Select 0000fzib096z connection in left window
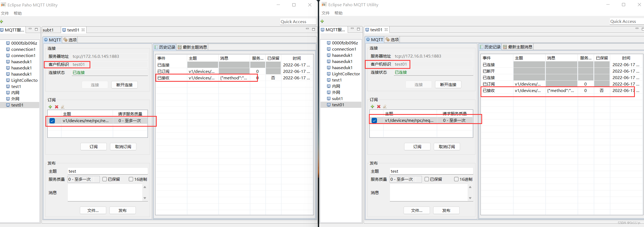The height and width of the screenshot is (227, 644). click(x=22, y=43)
